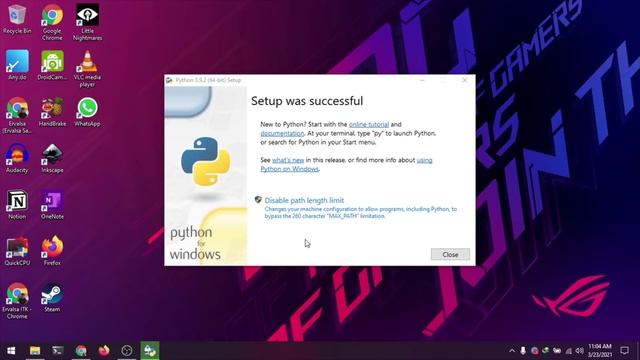Switch to Chrome in the taskbar
The image size is (640, 360).
81,351
